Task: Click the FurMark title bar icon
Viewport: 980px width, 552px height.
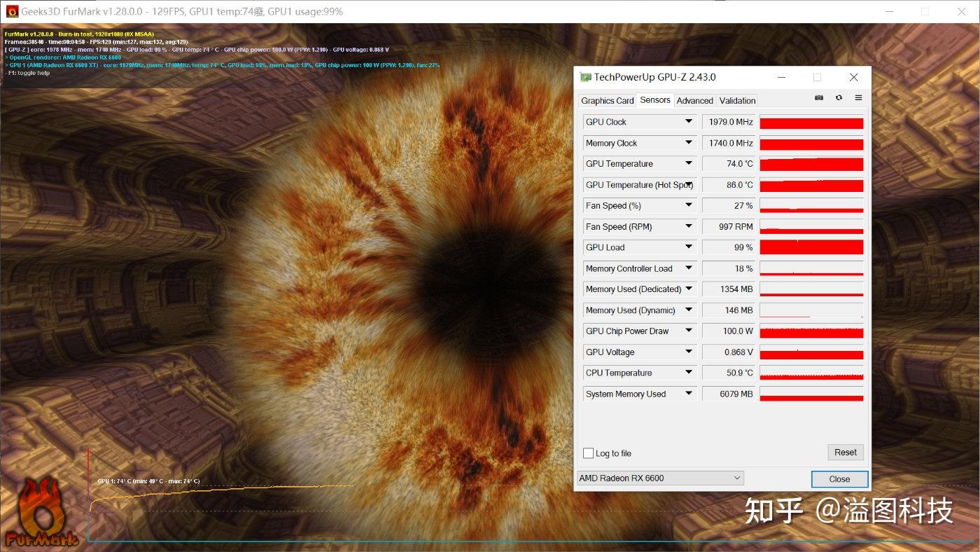Action: click(x=12, y=12)
